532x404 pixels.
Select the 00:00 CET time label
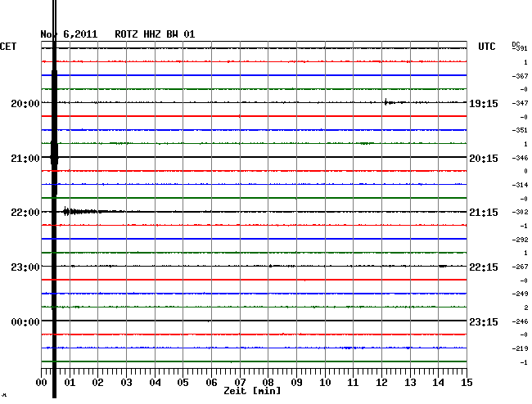click(25, 321)
